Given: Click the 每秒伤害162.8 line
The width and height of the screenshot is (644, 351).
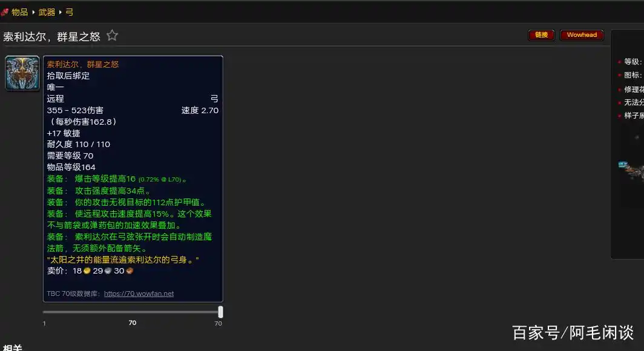Looking at the screenshot, I should (x=82, y=122).
